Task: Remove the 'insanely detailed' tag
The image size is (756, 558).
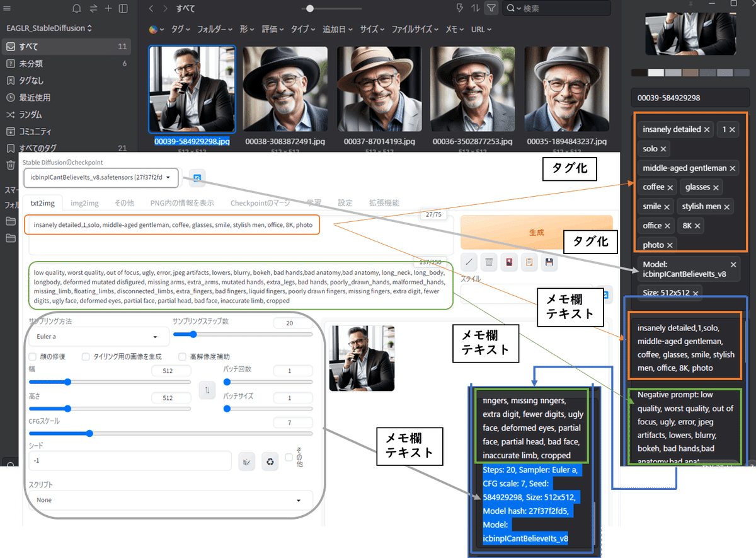Action: coord(707,129)
